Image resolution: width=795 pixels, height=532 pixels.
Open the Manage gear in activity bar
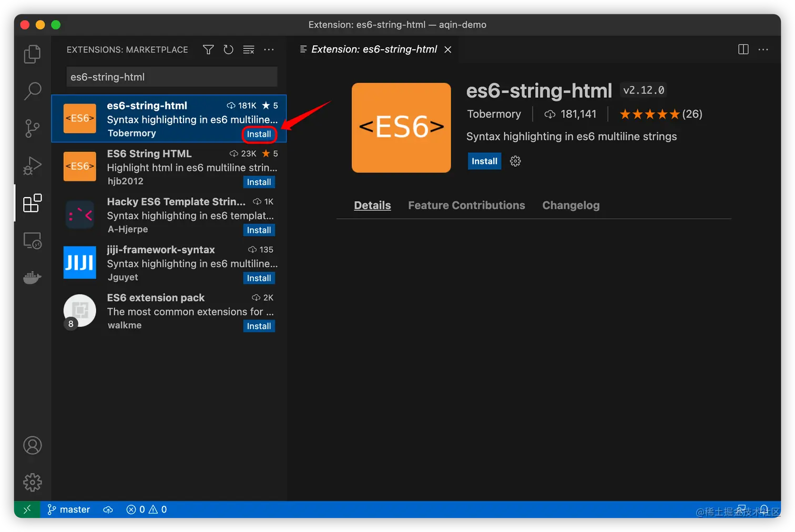pyautogui.click(x=32, y=482)
